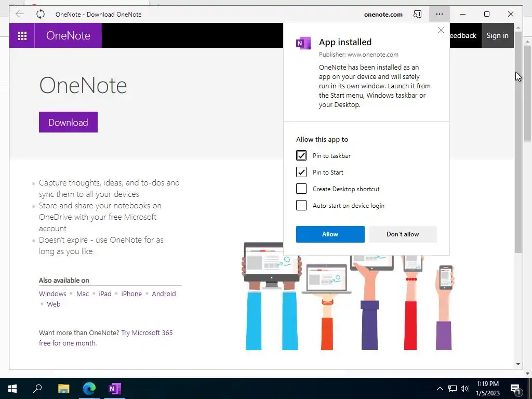Open the Microsoft app launcher grid
The image size is (532, 399).
22,36
